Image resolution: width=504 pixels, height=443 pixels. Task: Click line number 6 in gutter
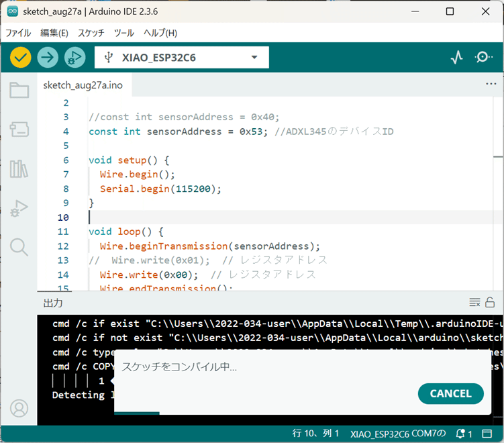[x=66, y=160]
